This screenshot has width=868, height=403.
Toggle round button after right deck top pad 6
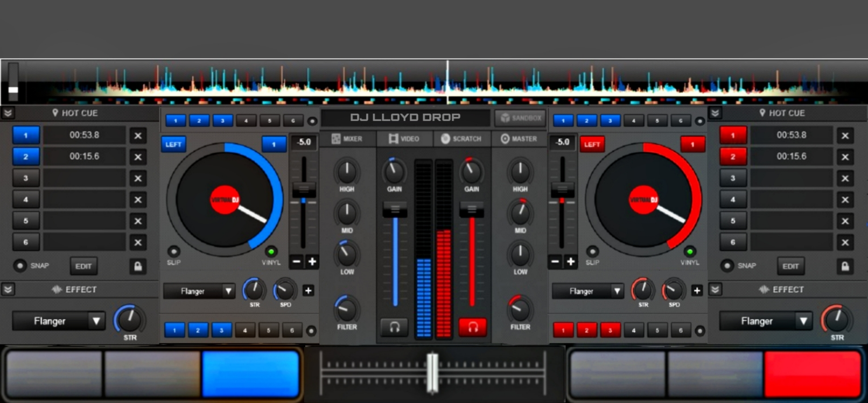click(699, 121)
